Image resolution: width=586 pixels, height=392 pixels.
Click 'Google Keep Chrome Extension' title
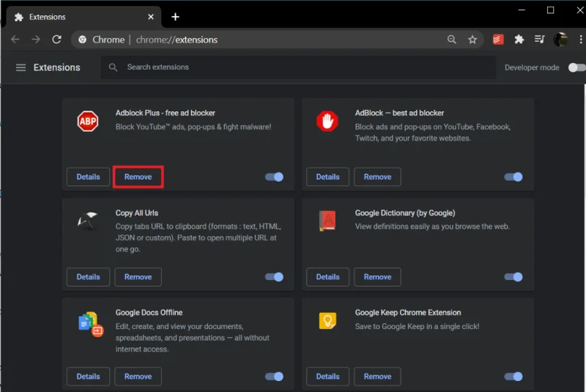408,312
